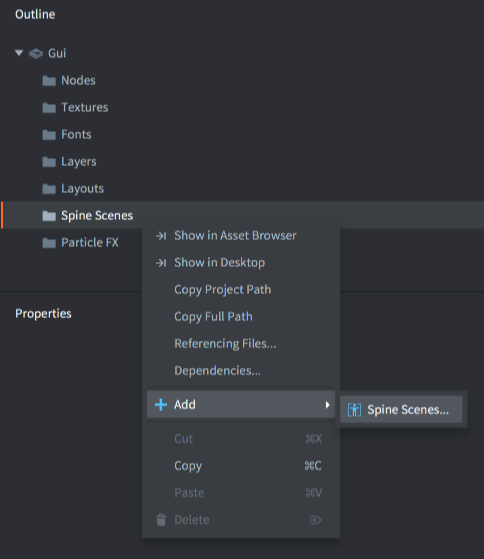Image resolution: width=484 pixels, height=559 pixels.
Task: Click the blue plus Add icon
Action: click(161, 405)
